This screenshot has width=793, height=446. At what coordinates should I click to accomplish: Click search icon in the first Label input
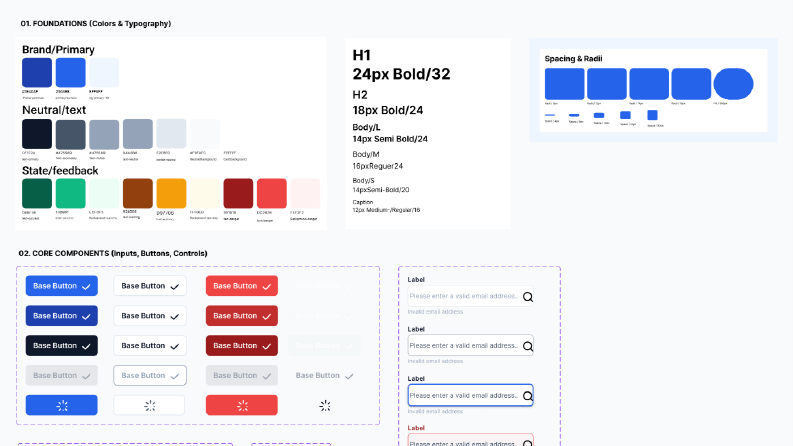pyautogui.click(x=527, y=297)
